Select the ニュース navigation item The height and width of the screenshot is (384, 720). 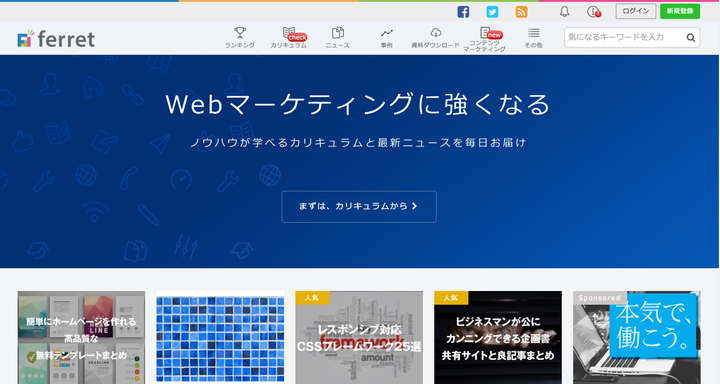(x=338, y=38)
